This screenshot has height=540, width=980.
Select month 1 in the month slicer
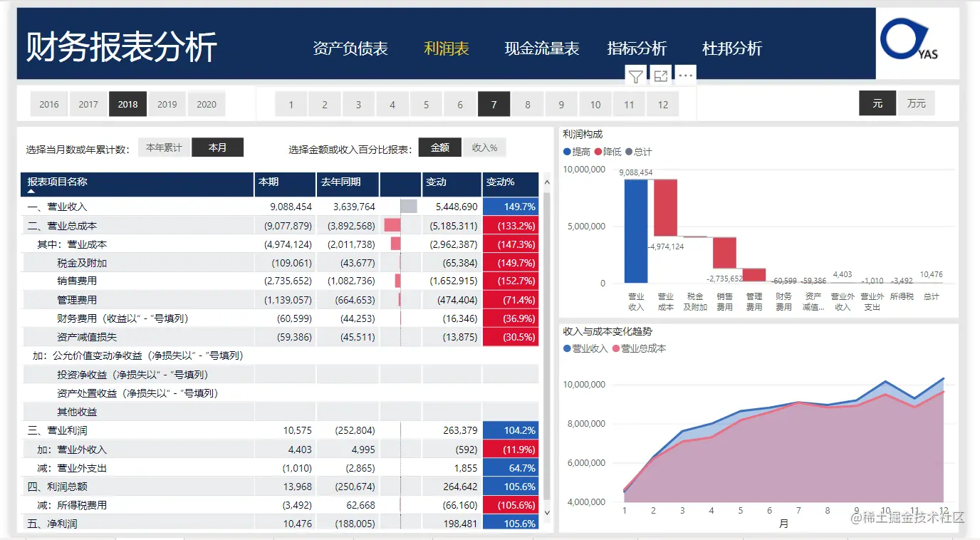click(x=291, y=103)
